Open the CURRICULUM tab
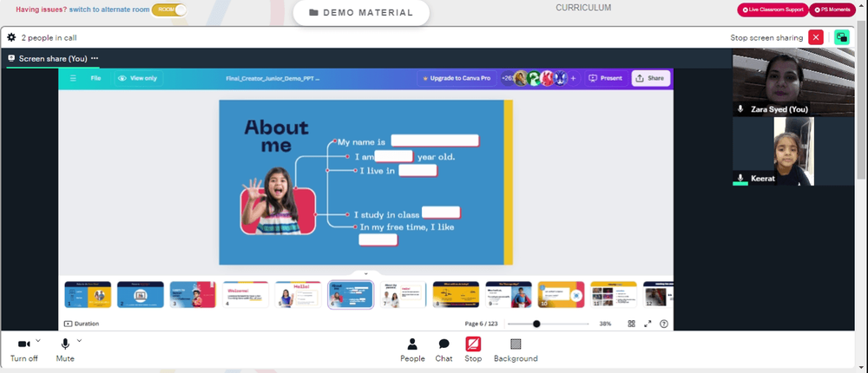Image resolution: width=868 pixels, height=373 pixels. 583,8
